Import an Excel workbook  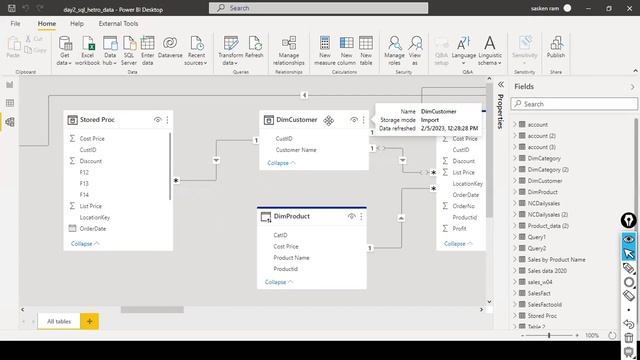pyautogui.click(x=87, y=51)
